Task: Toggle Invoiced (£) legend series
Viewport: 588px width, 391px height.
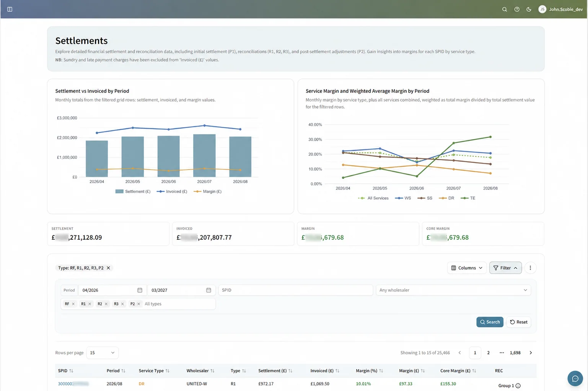Action: pyautogui.click(x=172, y=191)
